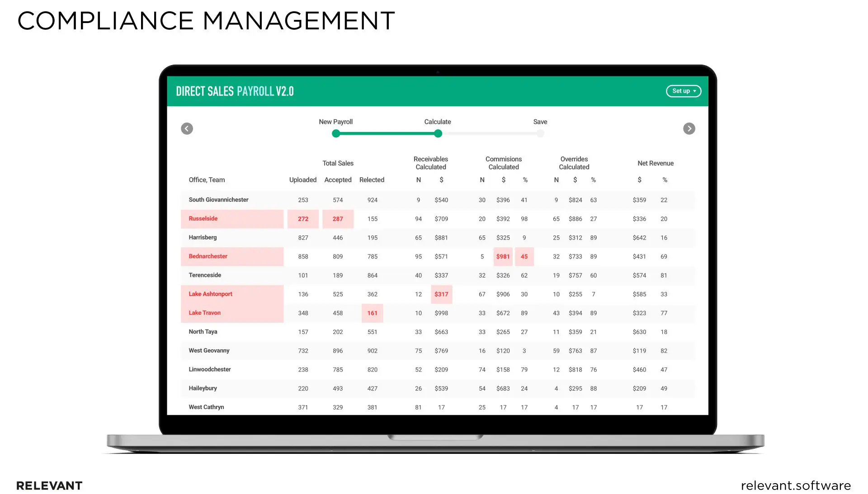The image size is (868, 494).
Task: Open the Set up dropdown
Action: pos(683,91)
